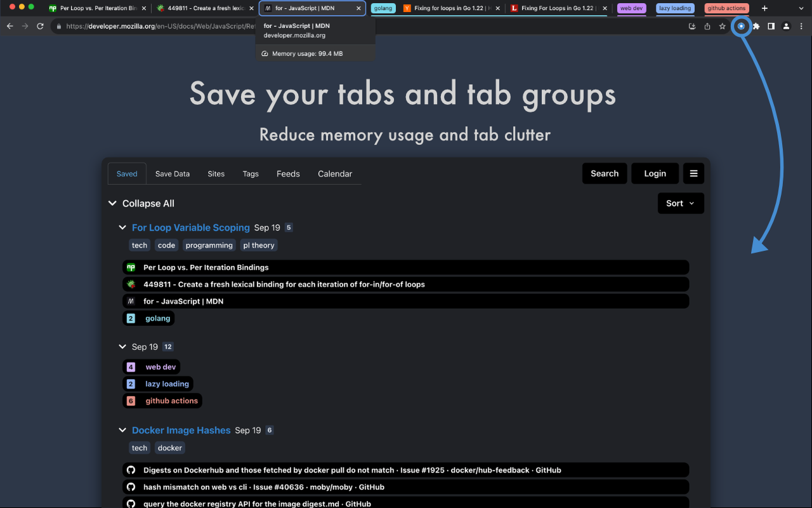Open Digests on Dockerhub issue #1925 entry
Image resolution: width=812 pixels, height=508 pixels.
tap(405, 470)
